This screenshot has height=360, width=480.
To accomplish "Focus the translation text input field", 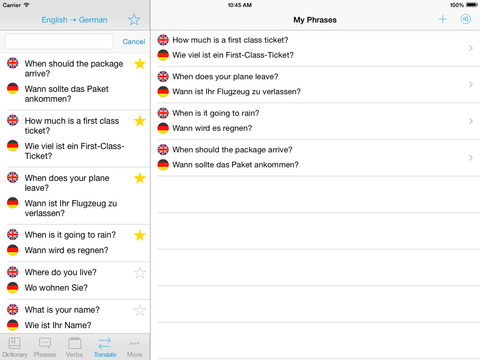I will [x=59, y=42].
